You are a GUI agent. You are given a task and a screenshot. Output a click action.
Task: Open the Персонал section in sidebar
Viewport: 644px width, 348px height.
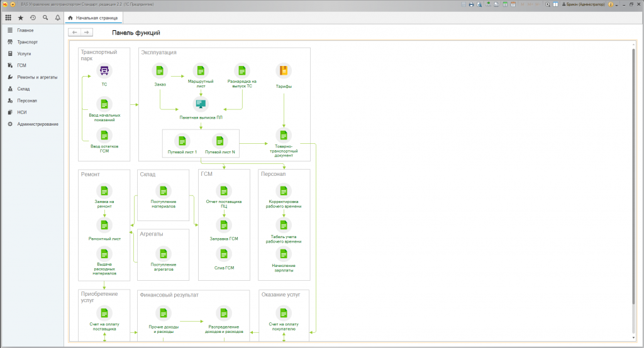[32, 101]
